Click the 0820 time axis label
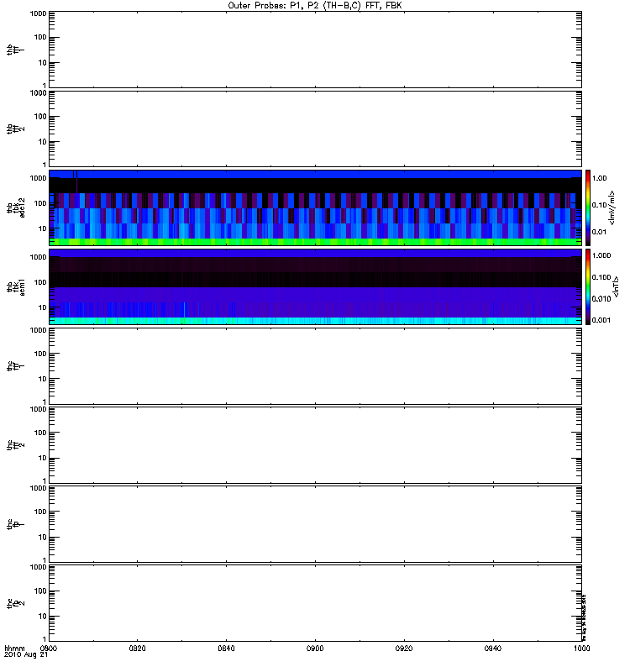Image resolution: width=630 pixels, height=672 pixels. coord(138,648)
